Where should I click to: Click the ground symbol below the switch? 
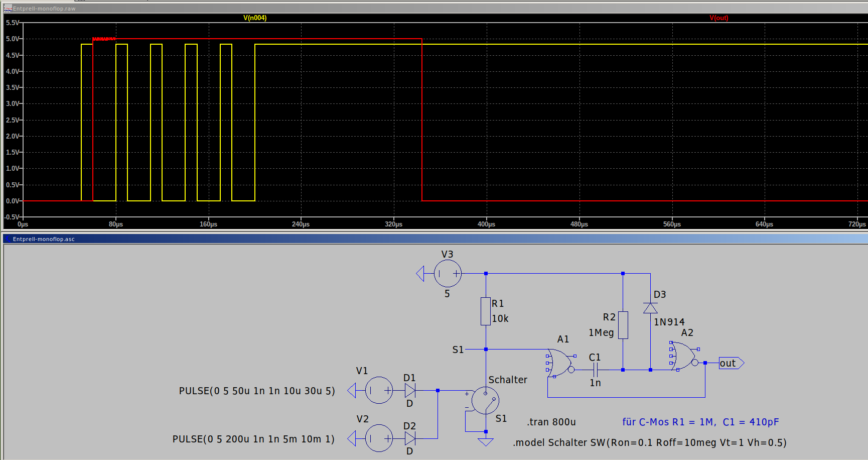(x=485, y=442)
